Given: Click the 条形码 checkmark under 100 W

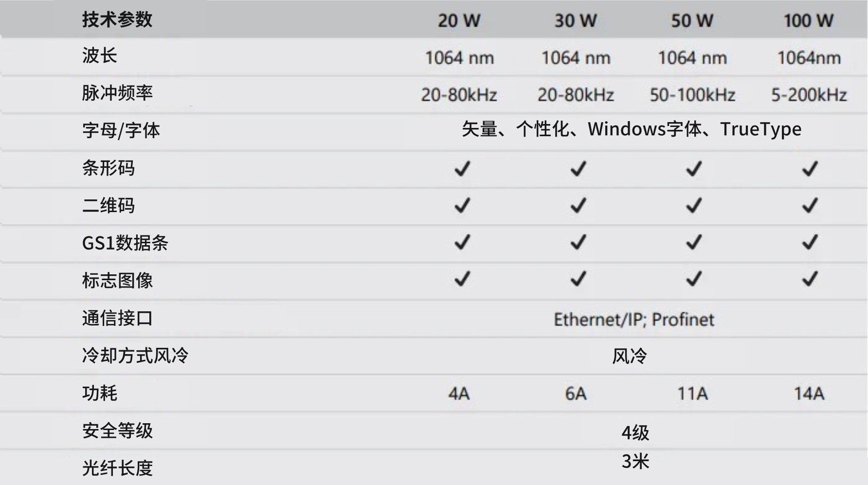Looking at the screenshot, I should tap(810, 169).
